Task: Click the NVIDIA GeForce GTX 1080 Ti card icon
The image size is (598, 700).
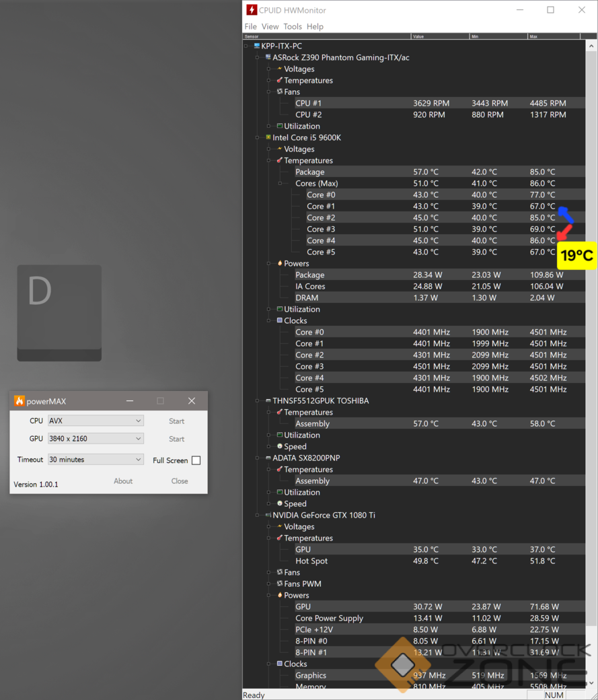Action: tap(268, 515)
